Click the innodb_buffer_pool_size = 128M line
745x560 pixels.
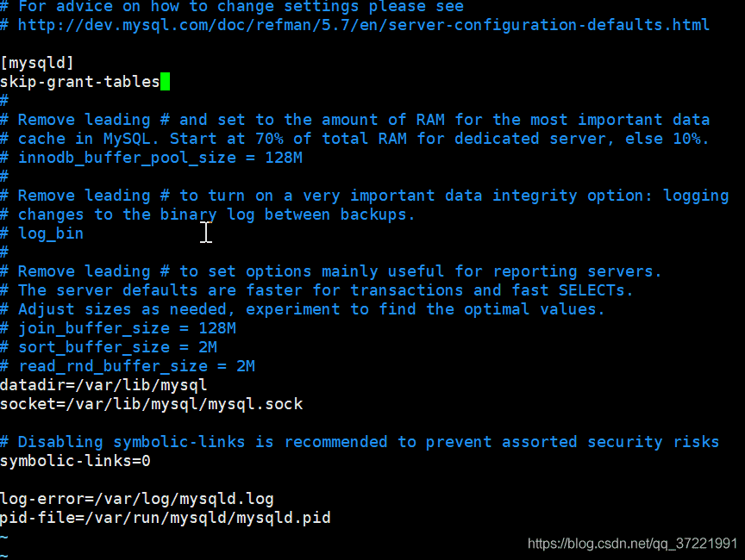click(151, 158)
